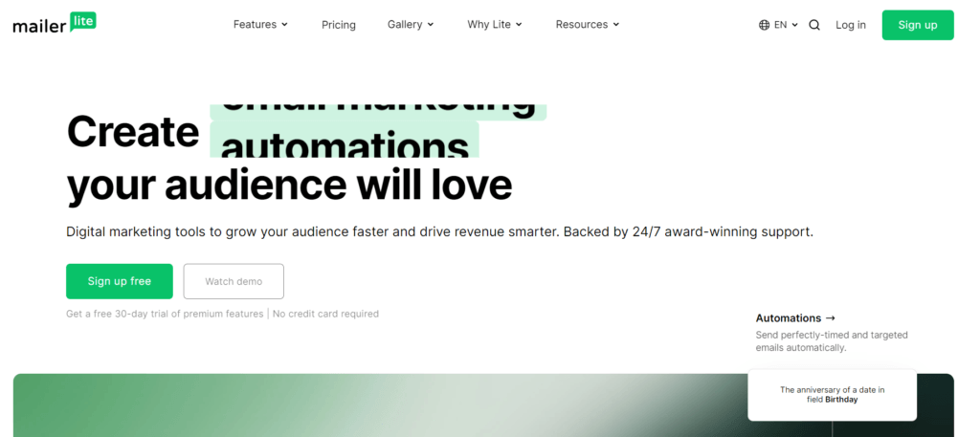Click the 'Send perfectly-timed and targeted' text
980x437 pixels.
[x=832, y=336]
